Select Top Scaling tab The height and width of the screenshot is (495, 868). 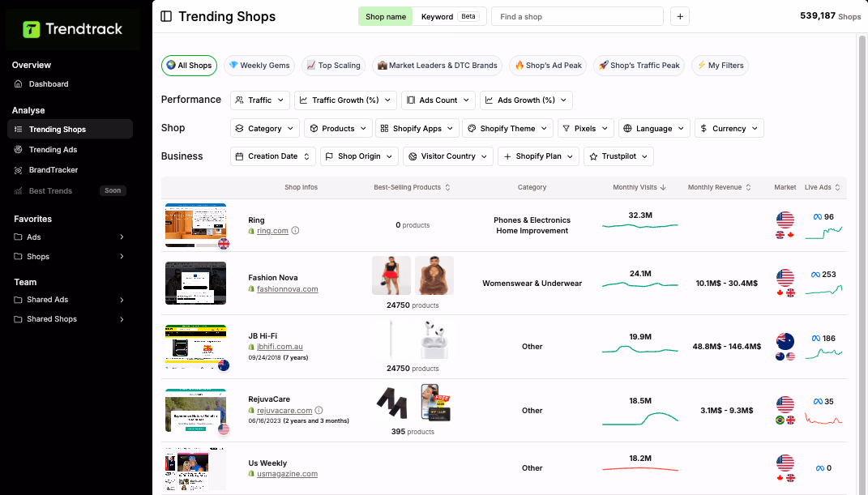(333, 66)
